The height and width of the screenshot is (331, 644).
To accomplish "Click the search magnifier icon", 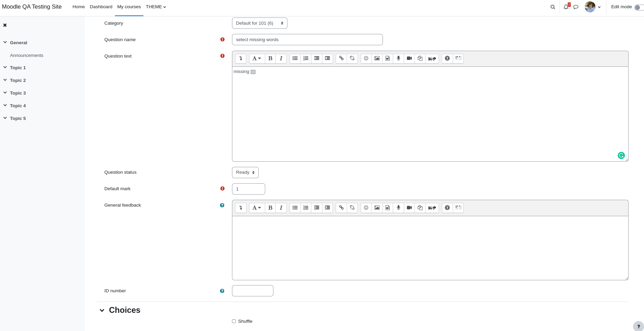I will [x=553, y=7].
